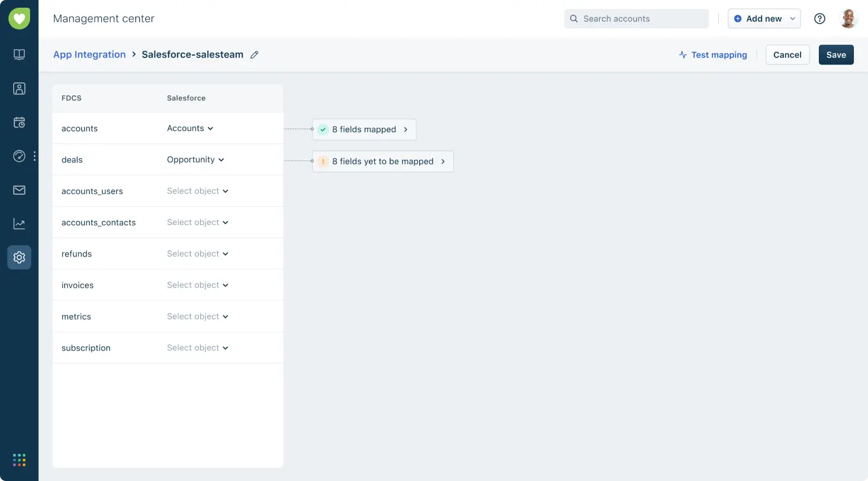Click the pulse icon beside Test mapping
868x481 pixels.
tap(683, 54)
